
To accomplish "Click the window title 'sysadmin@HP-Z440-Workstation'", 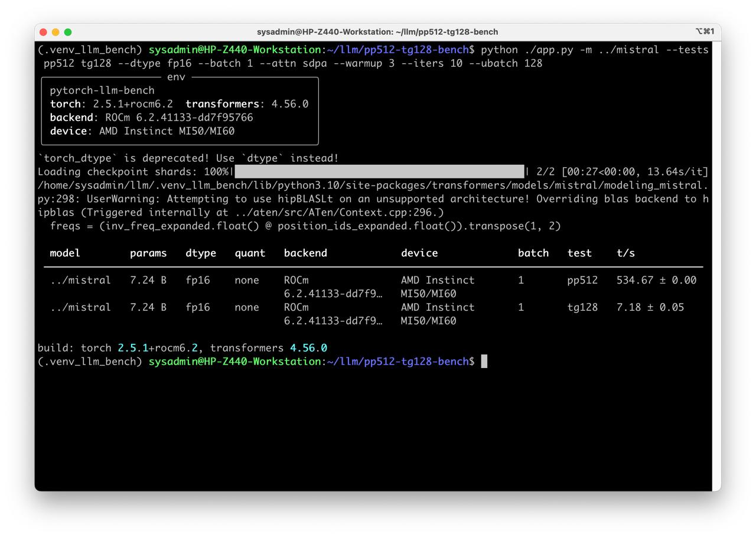I will tap(324, 32).
